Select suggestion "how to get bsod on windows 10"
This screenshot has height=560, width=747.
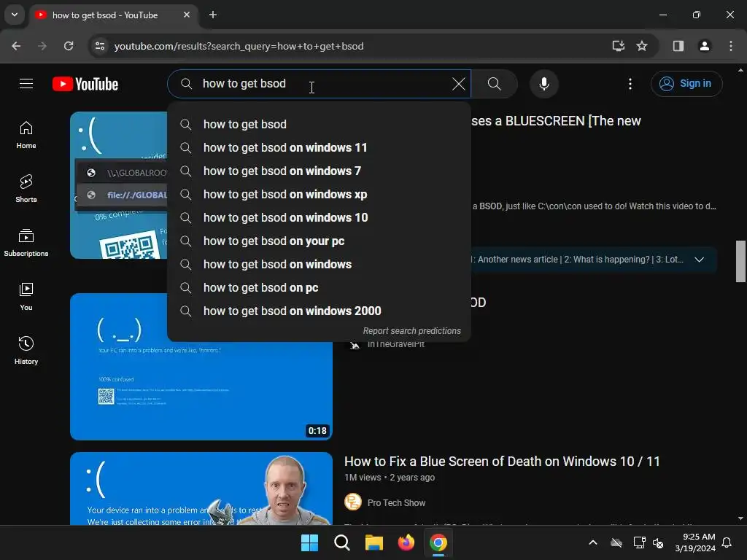click(319, 217)
